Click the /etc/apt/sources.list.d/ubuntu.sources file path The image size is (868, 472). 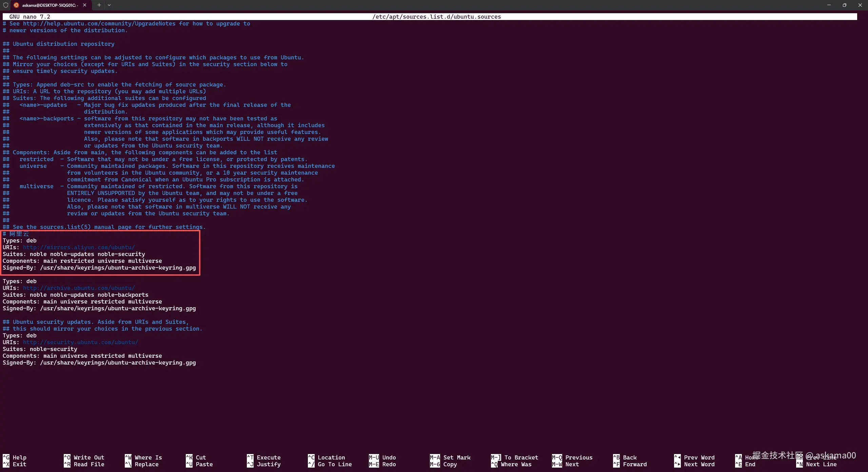(x=437, y=17)
